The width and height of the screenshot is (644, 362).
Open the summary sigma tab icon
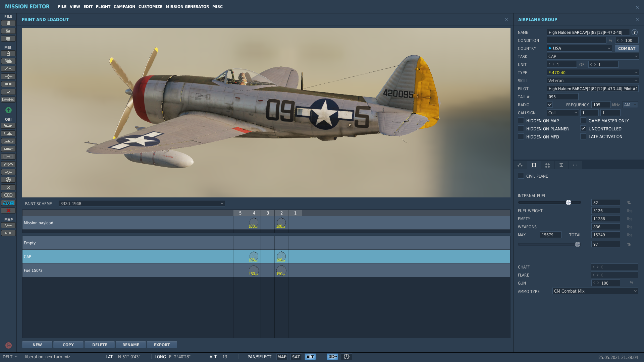pos(561,165)
